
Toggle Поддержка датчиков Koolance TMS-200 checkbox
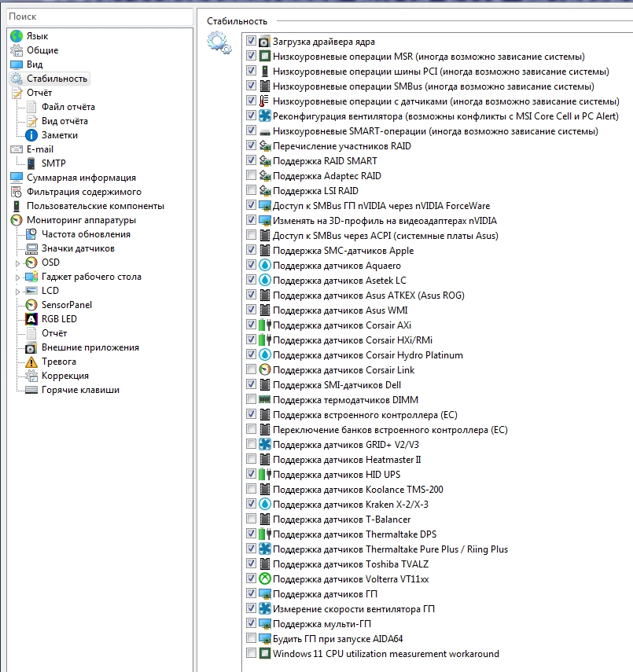251,489
